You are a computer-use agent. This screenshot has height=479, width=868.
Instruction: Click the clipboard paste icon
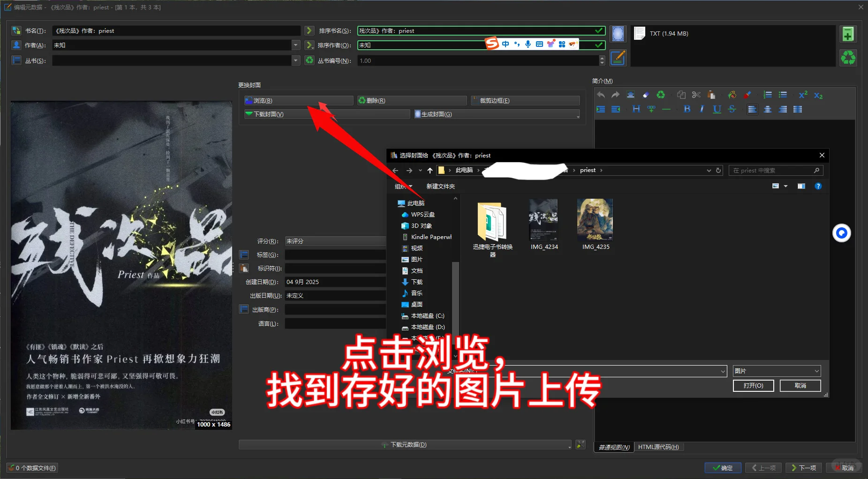[x=711, y=95]
